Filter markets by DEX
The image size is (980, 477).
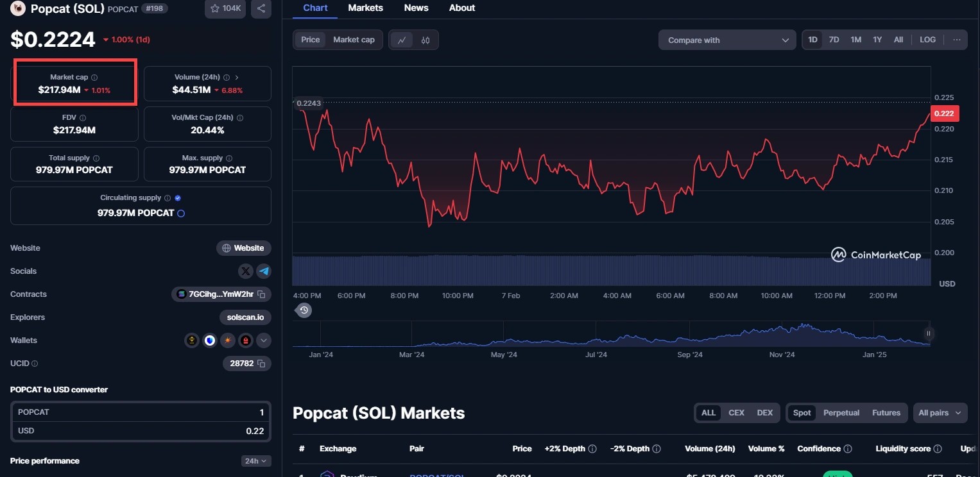pos(765,413)
